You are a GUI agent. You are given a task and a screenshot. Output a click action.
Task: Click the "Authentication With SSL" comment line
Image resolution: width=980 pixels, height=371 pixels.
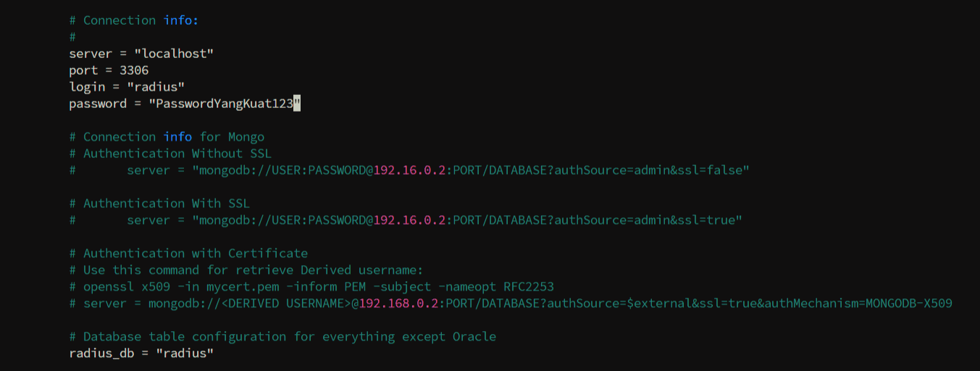point(166,204)
